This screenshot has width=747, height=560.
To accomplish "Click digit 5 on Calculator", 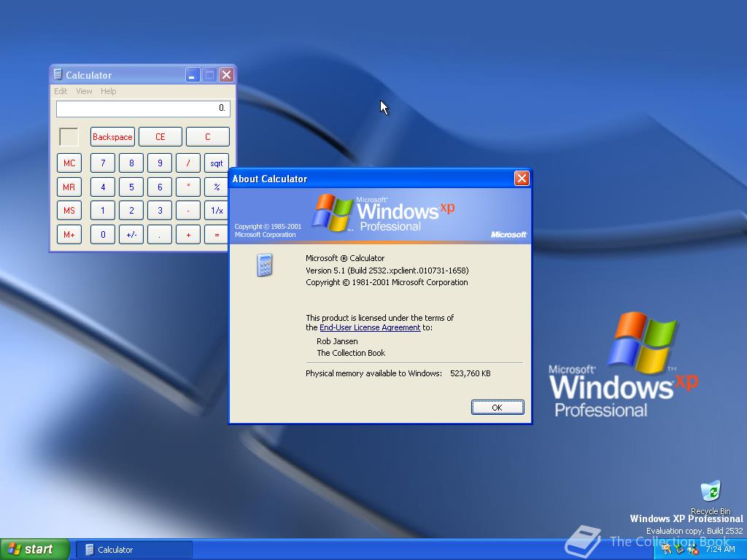I will point(131,187).
